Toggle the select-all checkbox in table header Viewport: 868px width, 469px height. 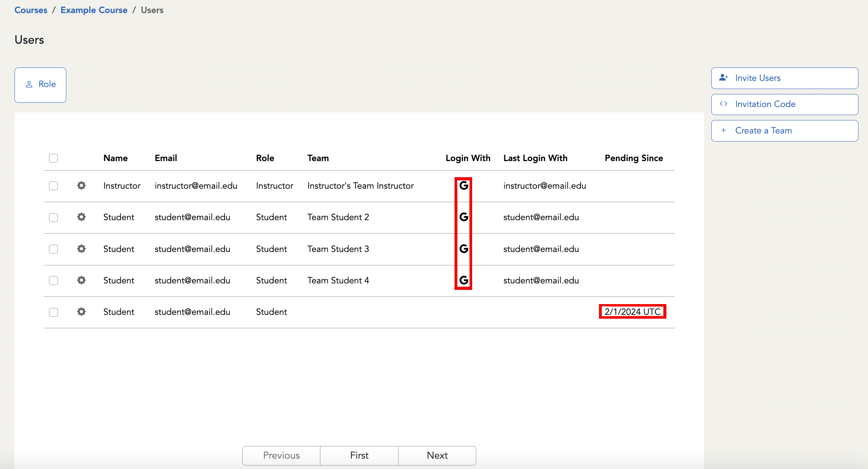coord(54,158)
